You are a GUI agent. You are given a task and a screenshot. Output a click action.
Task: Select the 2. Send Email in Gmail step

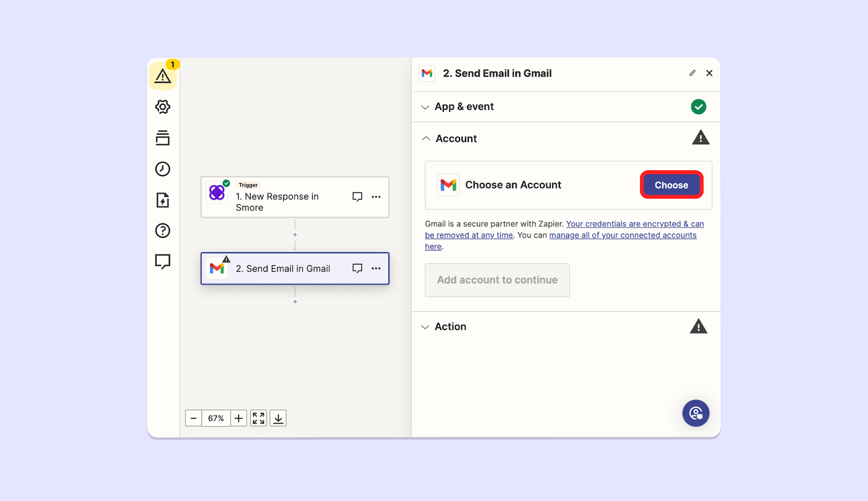[x=295, y=268]
